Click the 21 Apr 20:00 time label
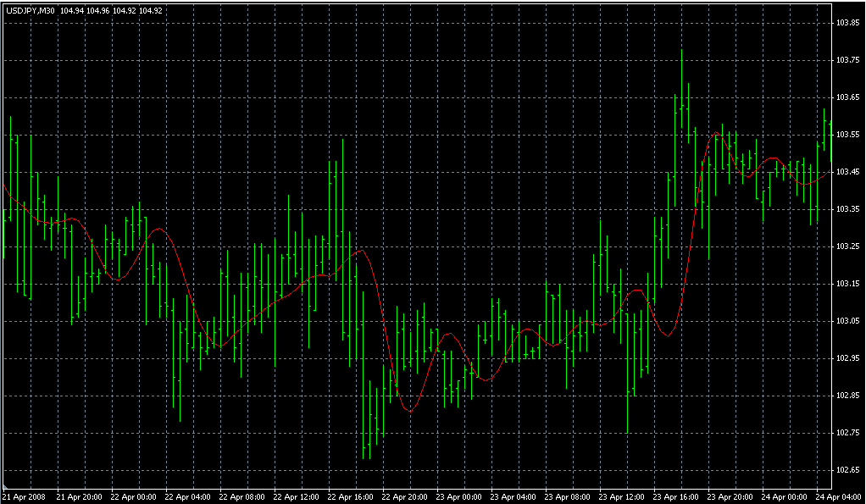 click(x=79, y=496)
